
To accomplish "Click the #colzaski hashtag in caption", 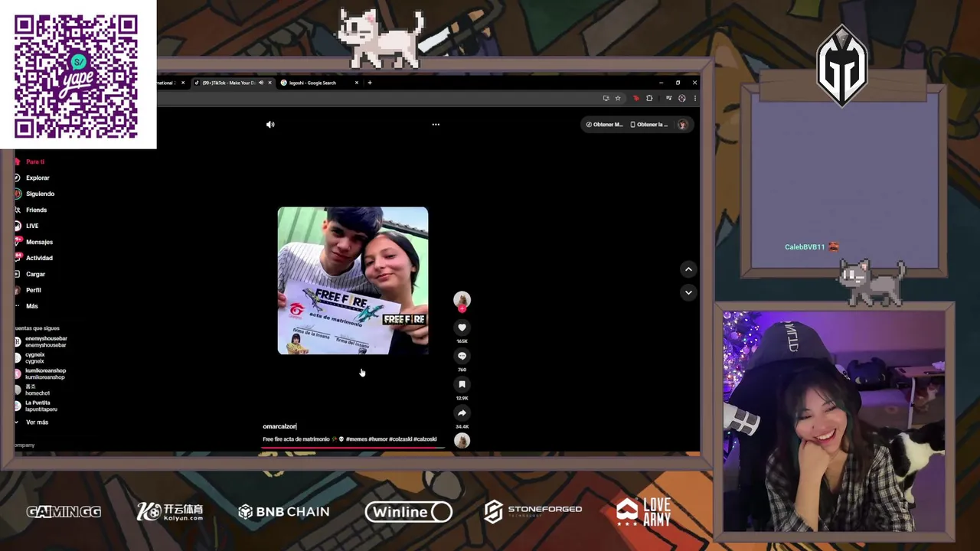I will click(400, 439).
